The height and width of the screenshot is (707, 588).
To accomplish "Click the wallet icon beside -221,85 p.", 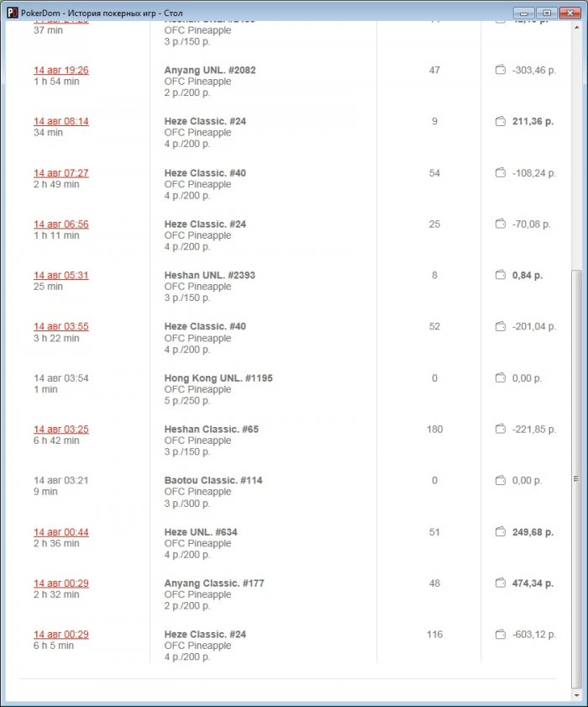I will pyautogui.click(x=501, y=430).
